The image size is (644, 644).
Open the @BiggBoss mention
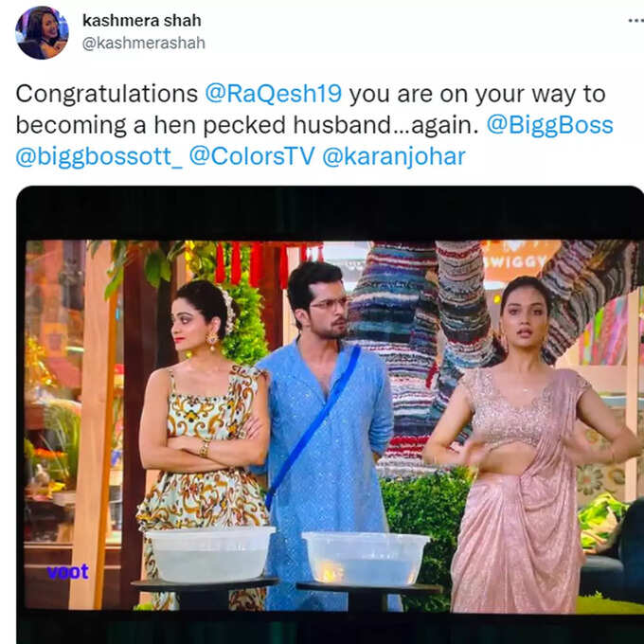(549, 125)
